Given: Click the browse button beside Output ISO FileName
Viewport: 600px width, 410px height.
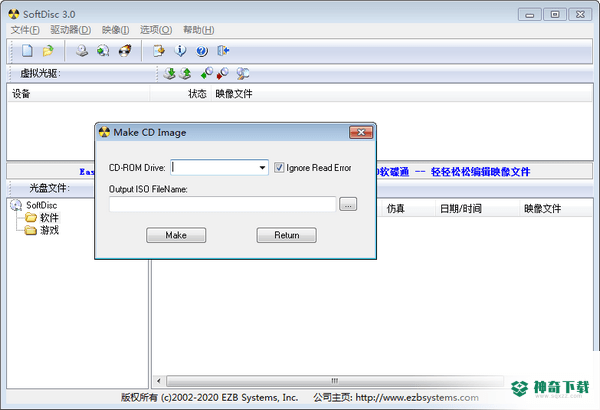Looking at the screenshot, I should pyautogui.click(x=348, y=204).
